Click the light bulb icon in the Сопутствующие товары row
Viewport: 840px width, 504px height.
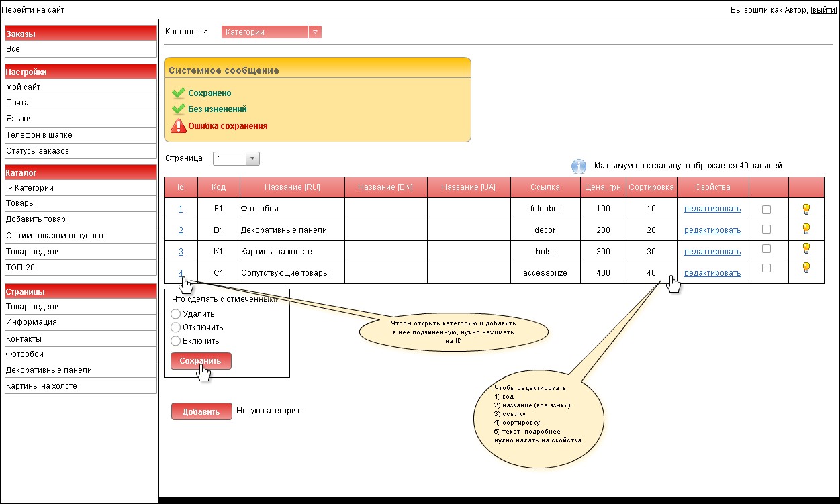pyautogui.click(x=806, y=268)
